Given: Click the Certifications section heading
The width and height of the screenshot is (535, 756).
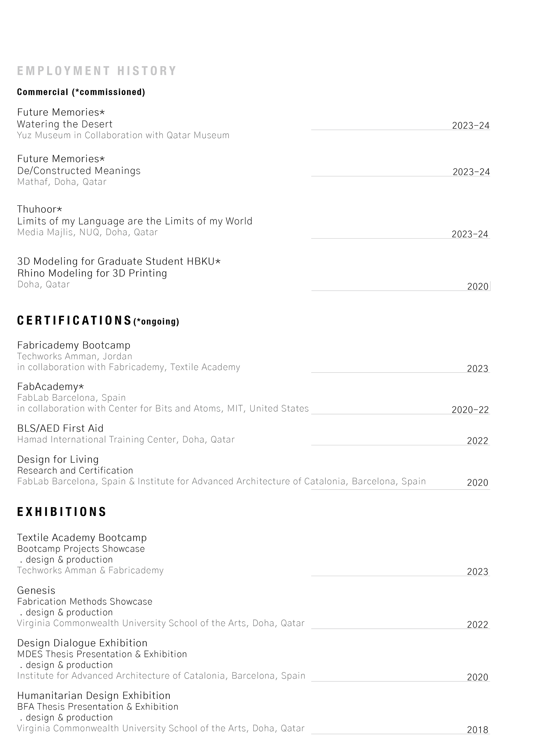Looking at the screenshot, I should (74, 320).
